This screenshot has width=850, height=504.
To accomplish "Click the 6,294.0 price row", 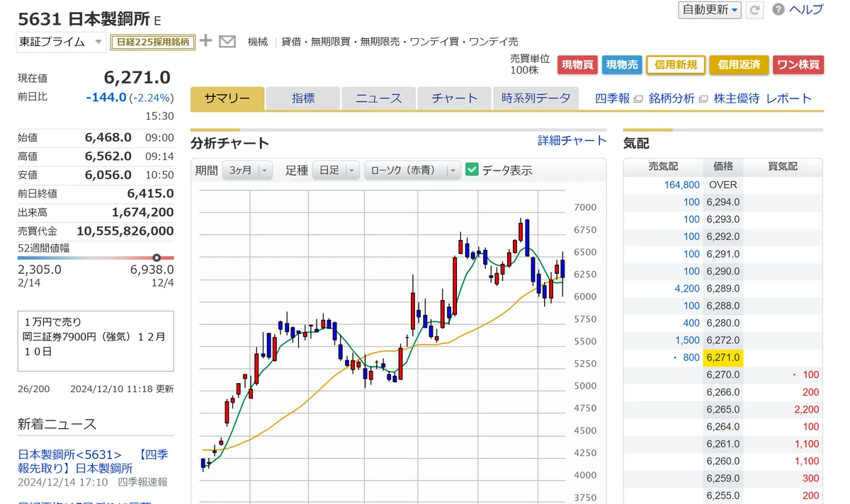I will click(x=723, y=202).
